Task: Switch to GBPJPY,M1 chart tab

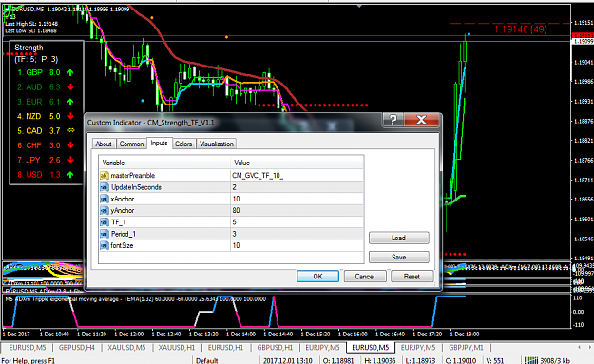Action: point(466,347)
